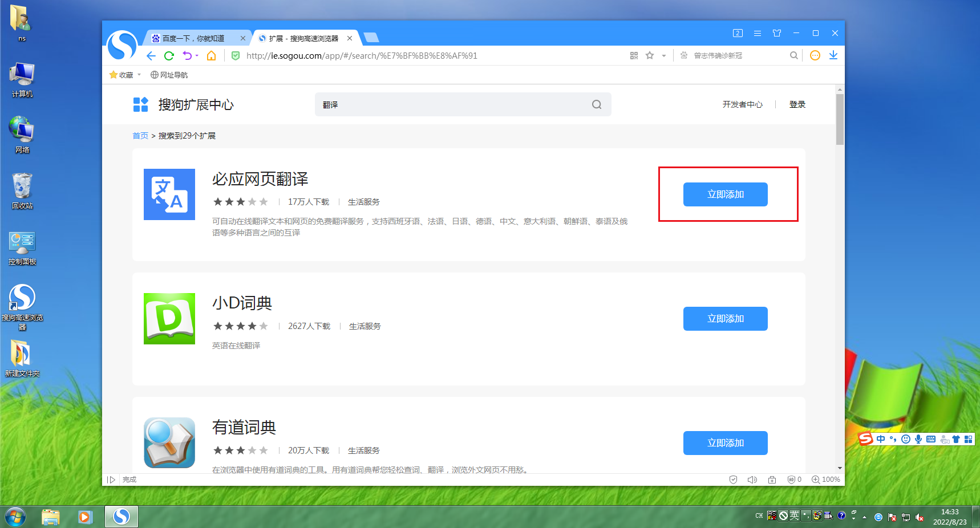980x528 pixels.
Task: Open the soft keyboard icon on IME bar
Action: 931,439
